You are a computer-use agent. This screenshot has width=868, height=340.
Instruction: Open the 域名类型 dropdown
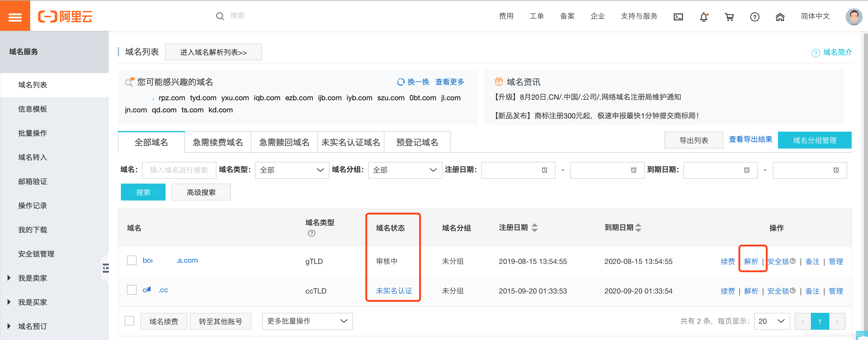[x=292, y=170]
